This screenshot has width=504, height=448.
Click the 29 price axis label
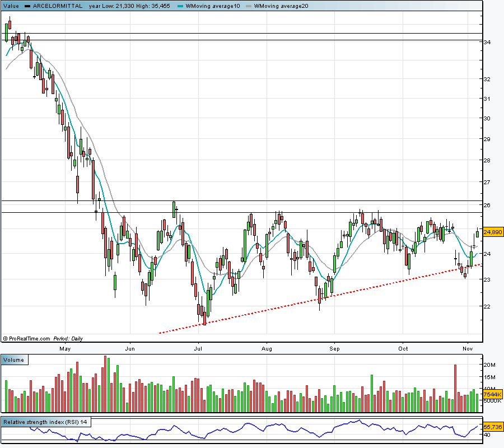487,139
